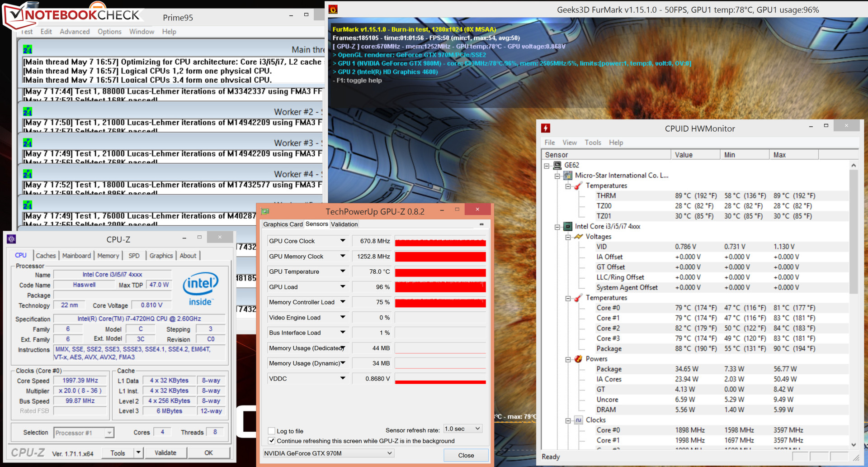The image size is (868, 467).
Task: Click the Voltages lightning icon in HWMonitor
Action: (x=578, y=237)
